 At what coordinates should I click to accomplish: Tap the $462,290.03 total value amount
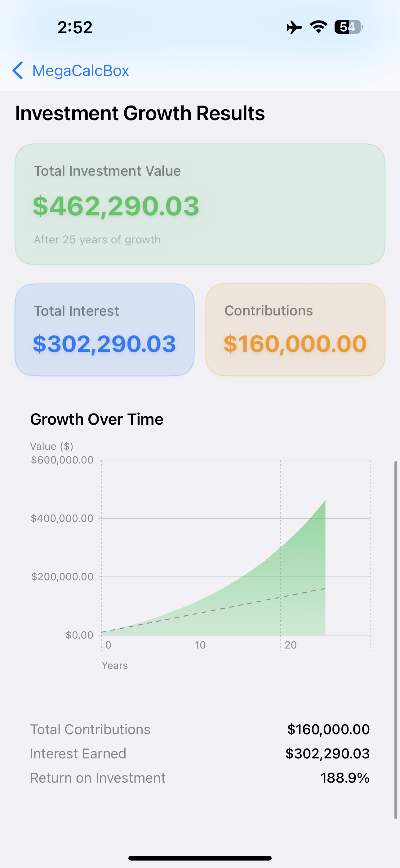coord(116,206)
